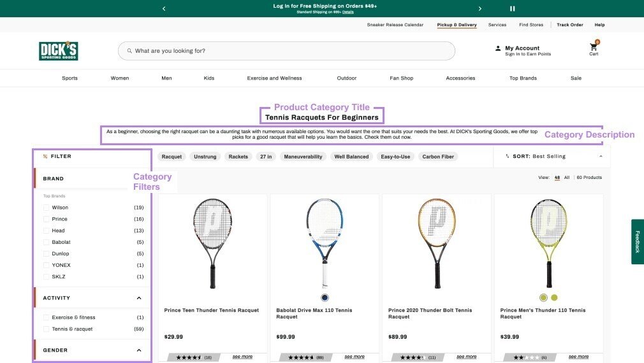Select the 27 in filter chip
This screenshot has width=644, height=363.
(x=266, y=157)
